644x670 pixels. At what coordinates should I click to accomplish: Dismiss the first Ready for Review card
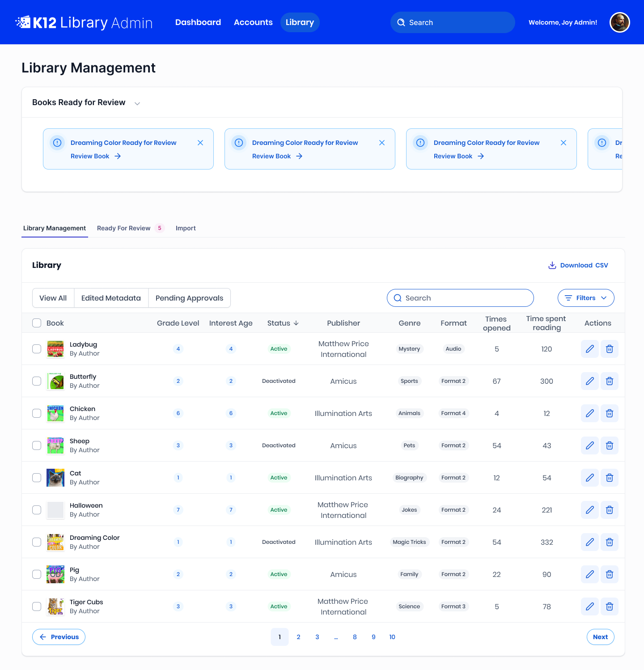coord(200,143)
